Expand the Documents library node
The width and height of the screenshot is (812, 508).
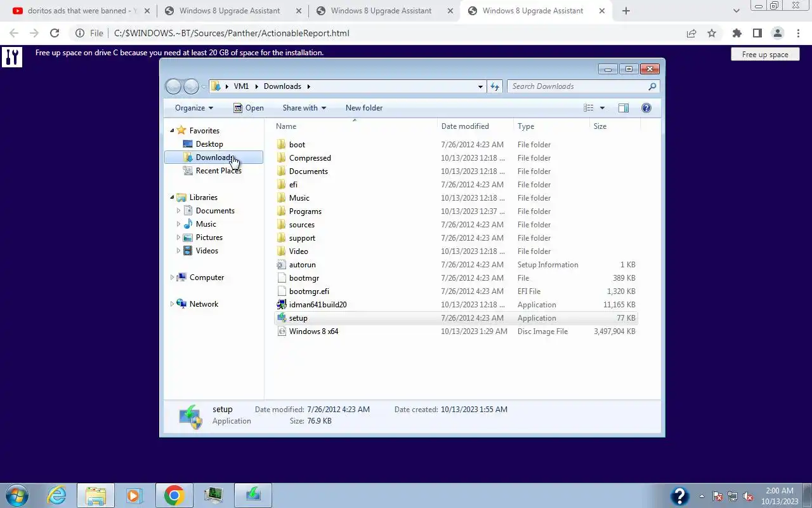click(178, 211)
